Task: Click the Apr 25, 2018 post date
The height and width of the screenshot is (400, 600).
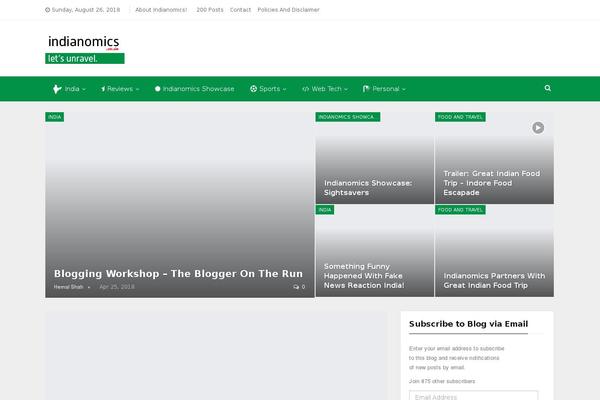Action: [x=117, y=287]
